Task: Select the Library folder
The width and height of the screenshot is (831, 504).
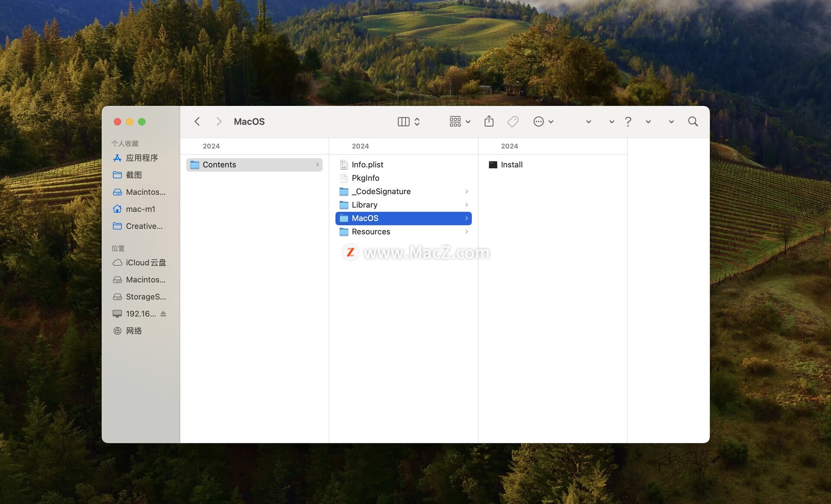Action: tap(364, 205)
